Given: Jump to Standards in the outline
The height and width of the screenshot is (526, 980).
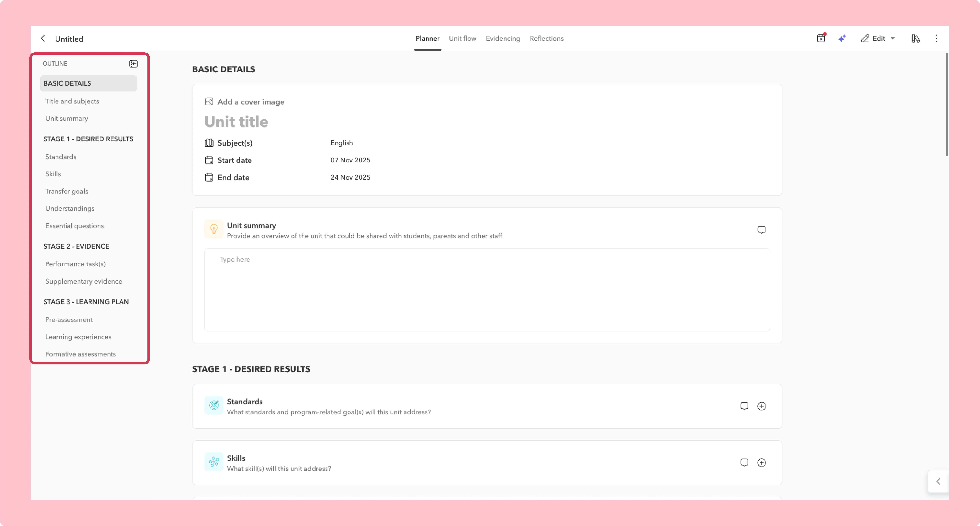Looking at the screenshot, I should click(61, 157).
